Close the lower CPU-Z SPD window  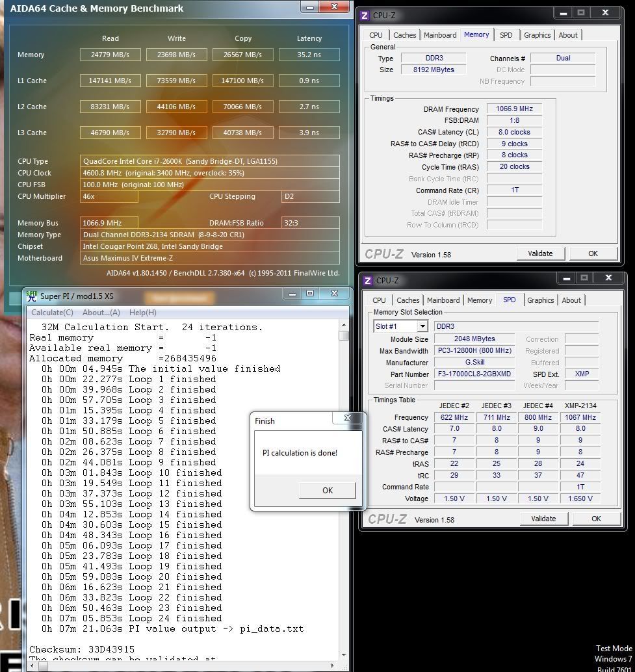coord(608,279)
